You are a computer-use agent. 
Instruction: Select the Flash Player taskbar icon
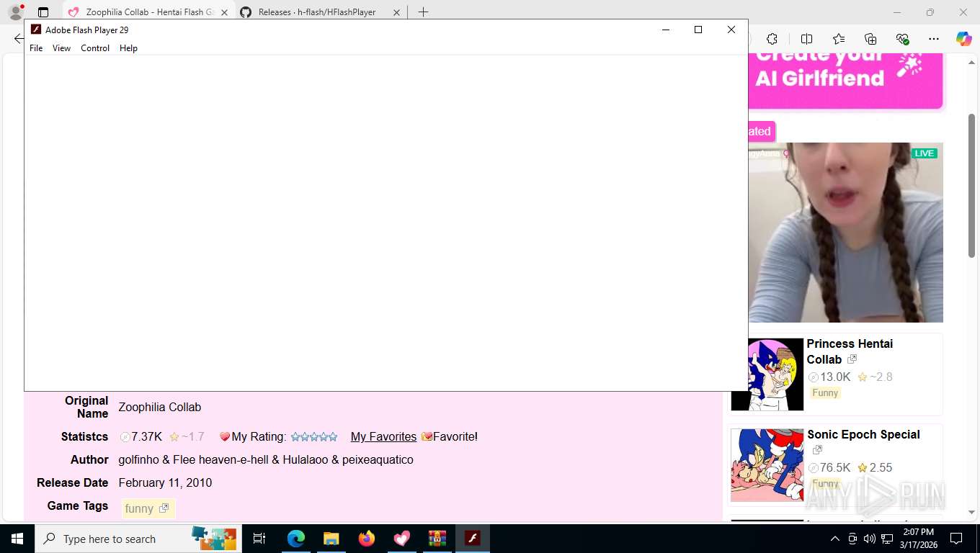coord(473,539)
